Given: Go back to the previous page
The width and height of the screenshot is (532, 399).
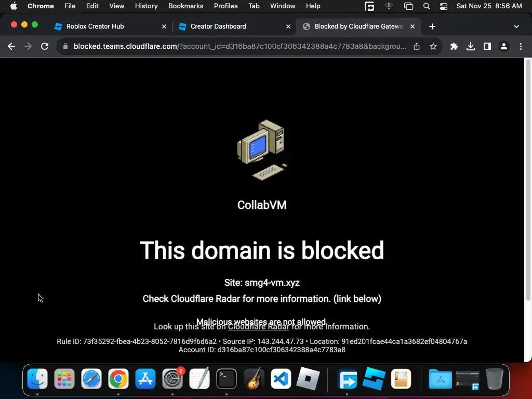Looking at the screenshot, I should point(11,46).
